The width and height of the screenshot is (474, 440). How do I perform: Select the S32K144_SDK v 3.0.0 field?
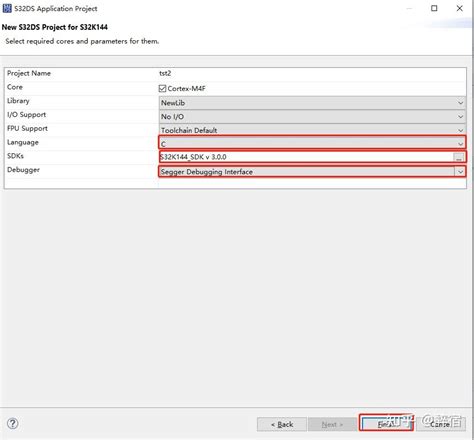point(306,157)
